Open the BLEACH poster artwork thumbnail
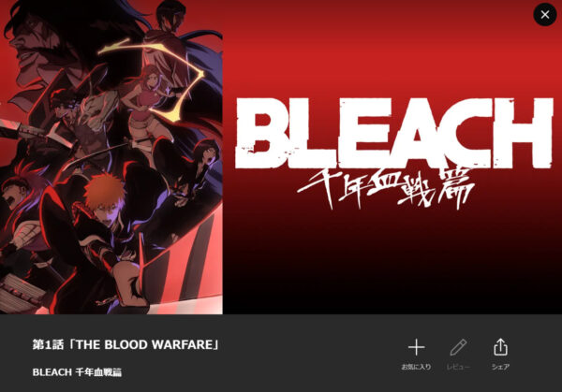The width and height of the screenshot is (562, 392). (111, 157)
